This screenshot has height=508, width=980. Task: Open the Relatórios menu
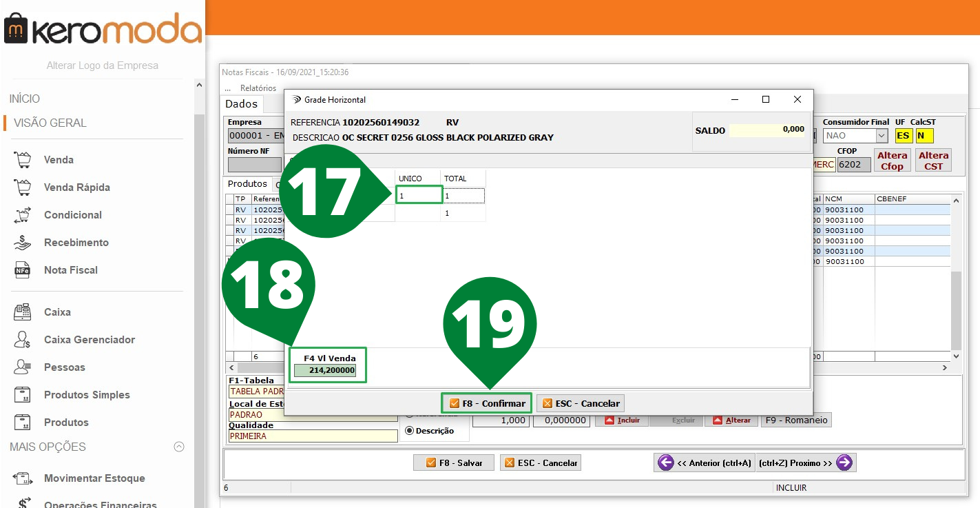pyautogui.click(x=258, y=88)
